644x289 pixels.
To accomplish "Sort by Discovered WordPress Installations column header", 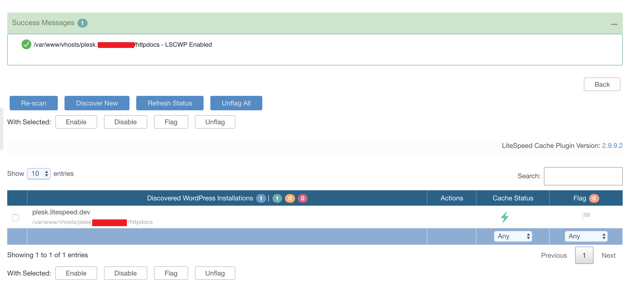I will (x=200, y=198).
